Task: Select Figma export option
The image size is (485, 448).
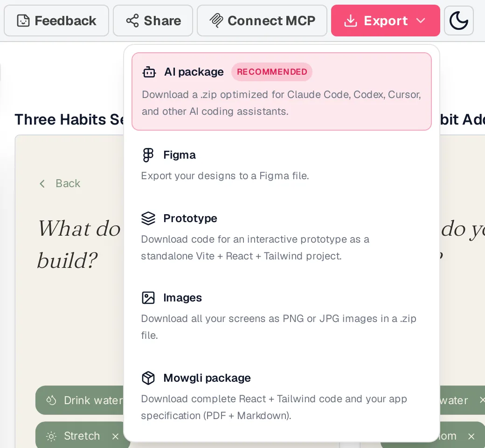Action: 282,165
